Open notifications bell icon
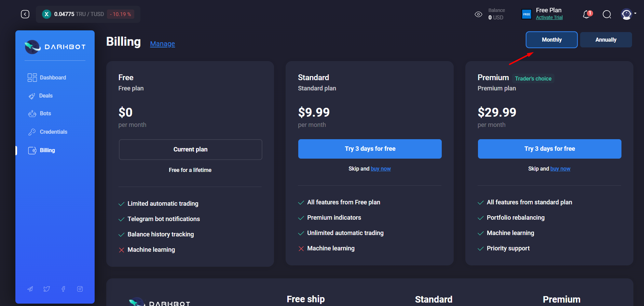Screen dimensions: 644x306 [587, 14]
